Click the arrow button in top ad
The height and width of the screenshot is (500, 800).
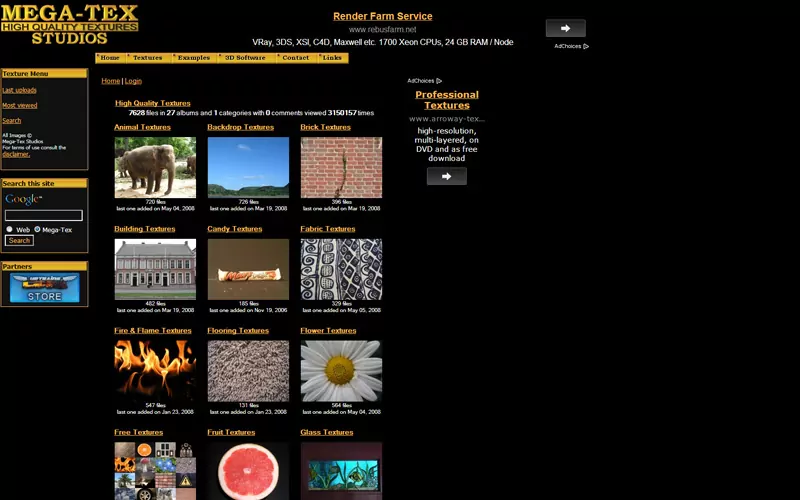coord(565,28)
